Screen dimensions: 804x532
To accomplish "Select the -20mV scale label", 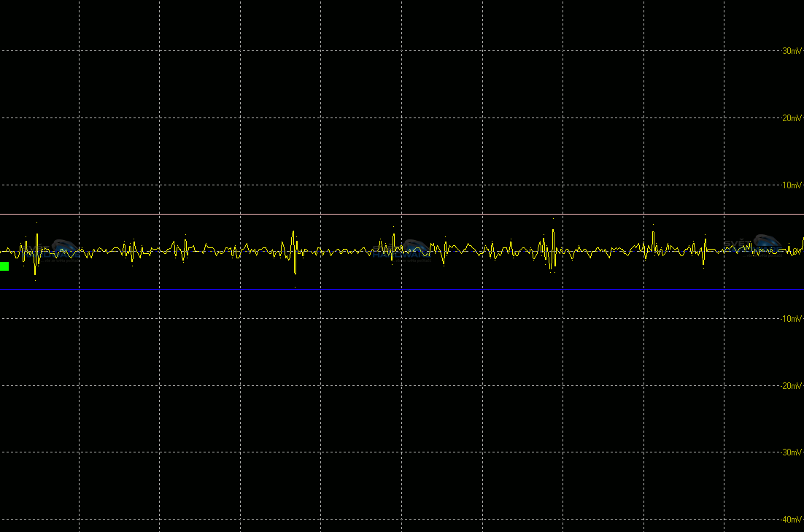I will pos(791,386).
